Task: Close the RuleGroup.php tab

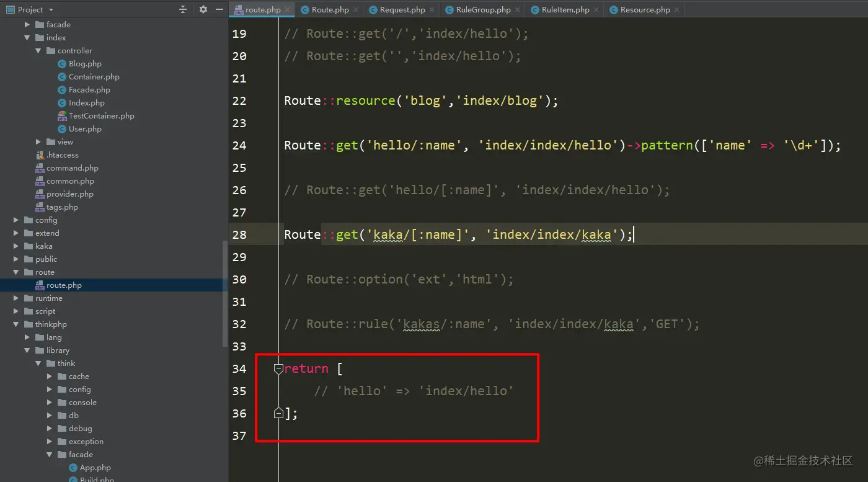Action: click(x=517, y=10)
